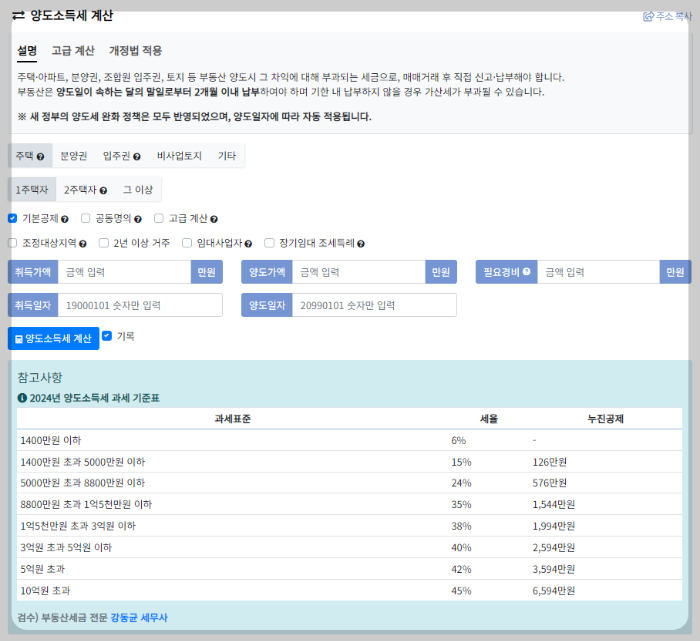Click the 주소 복사 share icon
This screenshot has height=641, width=700.
point(648,17)
